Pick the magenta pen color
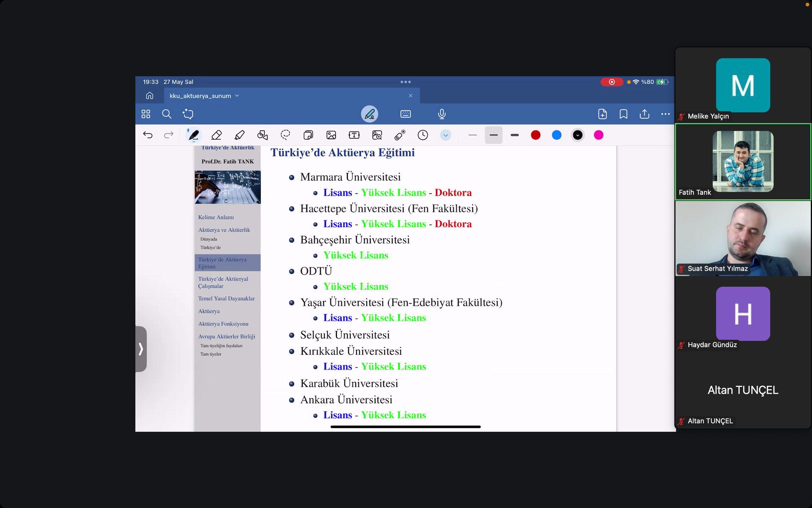 pos(599,135)
